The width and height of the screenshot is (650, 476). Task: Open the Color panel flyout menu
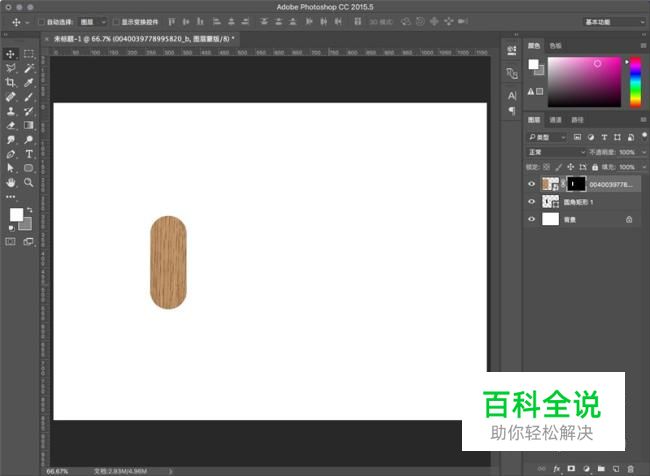(x=643, y=46)
